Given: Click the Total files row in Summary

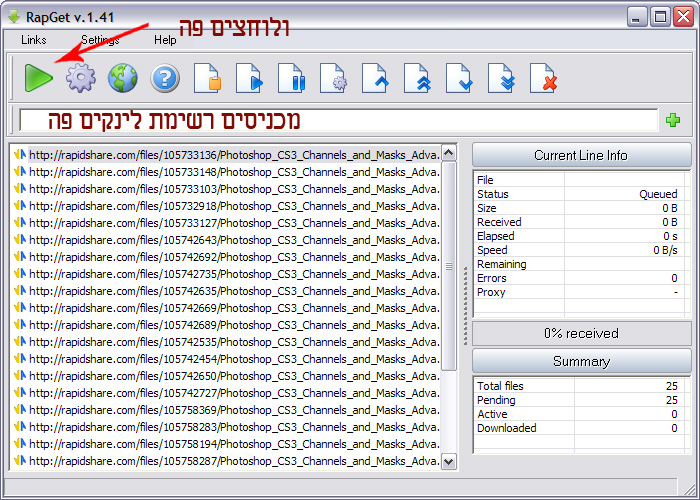Looking at the screenshot, I should 579,386.
